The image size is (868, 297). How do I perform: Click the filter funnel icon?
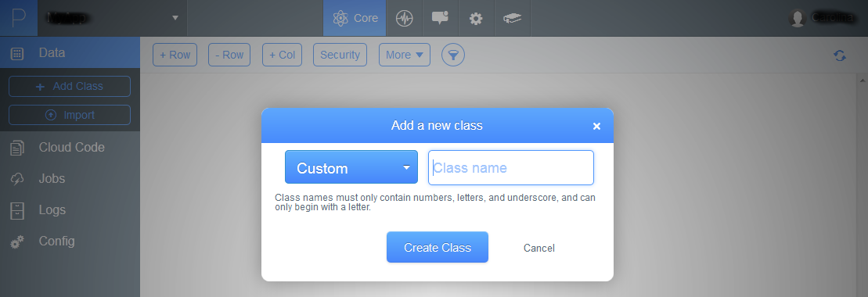pos(453,55)
